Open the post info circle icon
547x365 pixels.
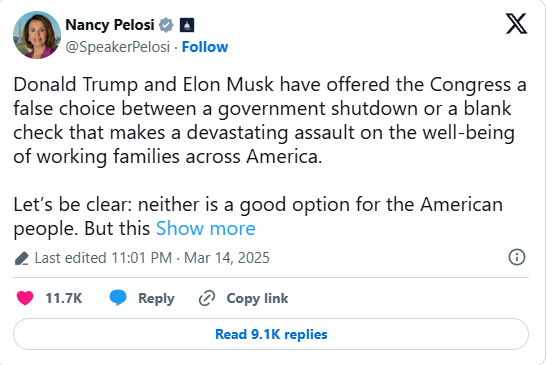pos(517,258)
